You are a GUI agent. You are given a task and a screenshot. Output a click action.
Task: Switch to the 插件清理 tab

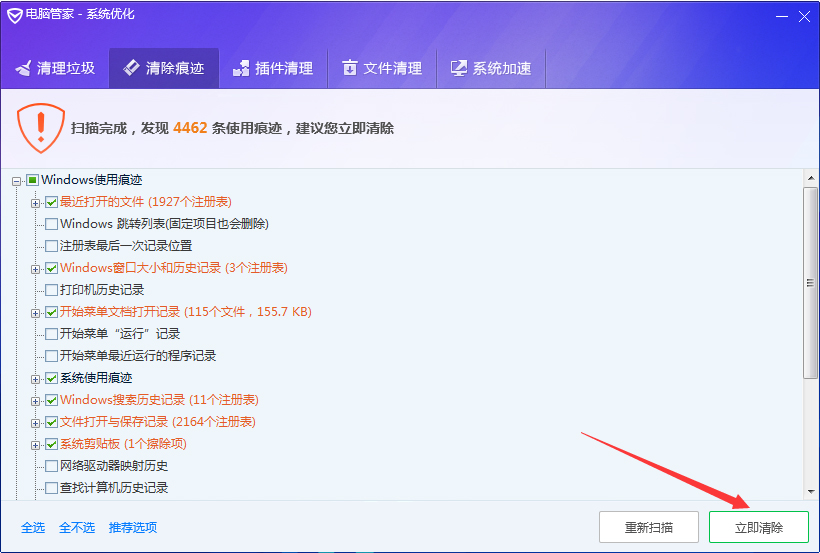point(273,69)
